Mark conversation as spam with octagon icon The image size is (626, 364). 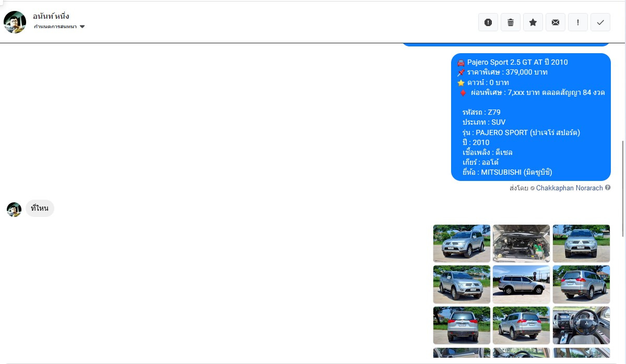pos(488,22)
